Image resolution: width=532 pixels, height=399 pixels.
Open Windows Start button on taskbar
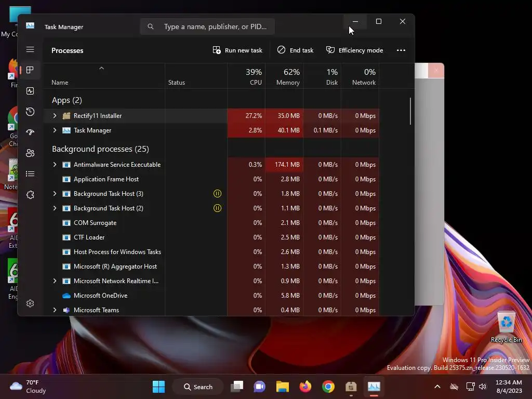158,387
